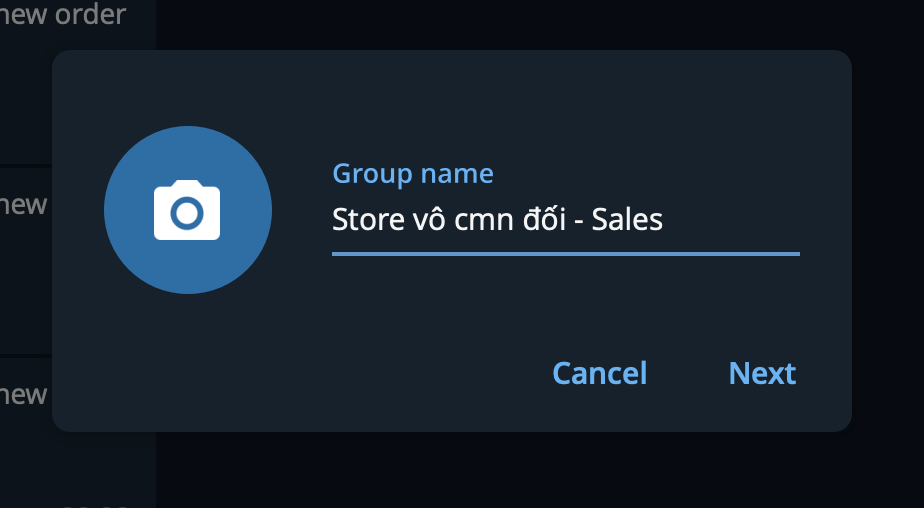Click the dash in the group name text
This screenshot has height=508, width=924.
pyautogui.click(x=579, y=222)
